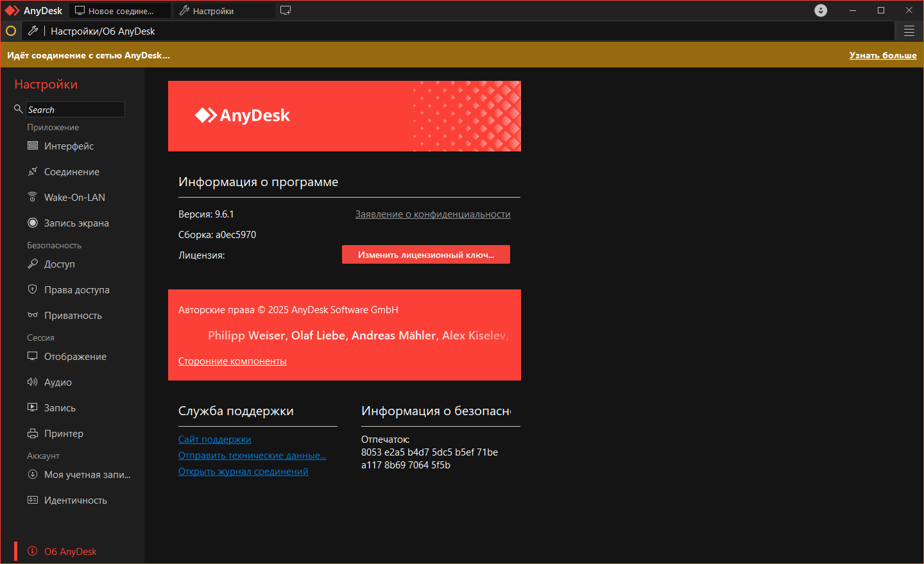Viewport: 924px width, 564px height.
Task: Open the Запись экрана section
Action: [76, 223]
